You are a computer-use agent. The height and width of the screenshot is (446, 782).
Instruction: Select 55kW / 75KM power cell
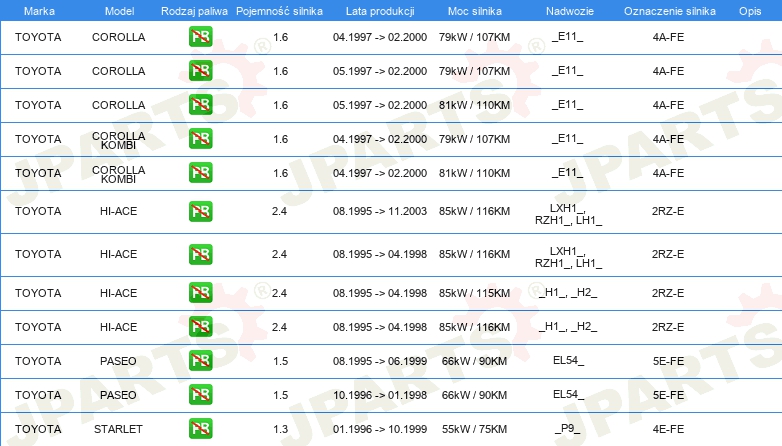click(474, 429)
